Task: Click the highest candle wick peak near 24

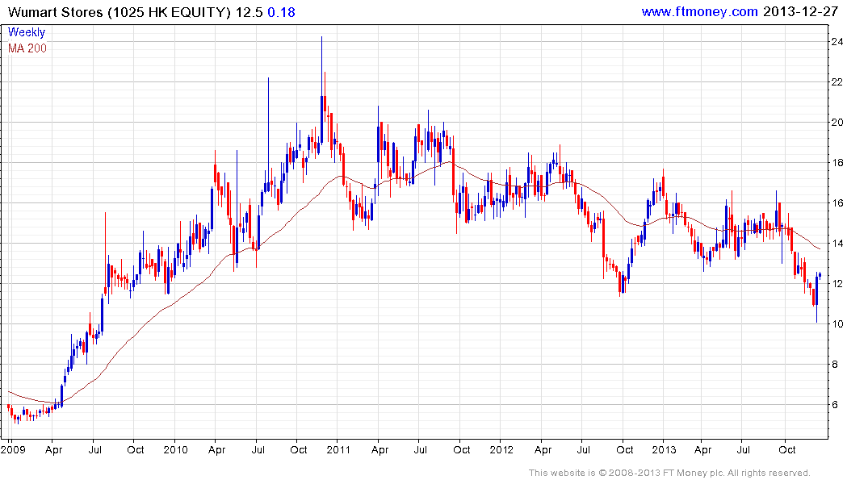Action: [321, 38]
